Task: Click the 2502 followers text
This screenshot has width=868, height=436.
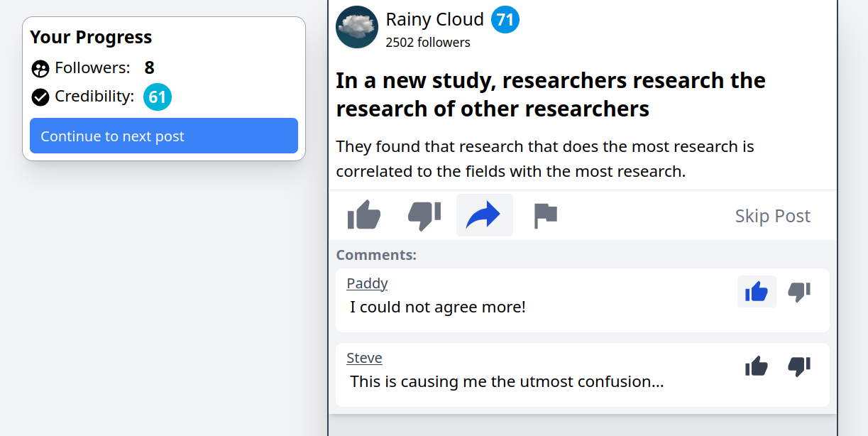Action: coord(428,43)
